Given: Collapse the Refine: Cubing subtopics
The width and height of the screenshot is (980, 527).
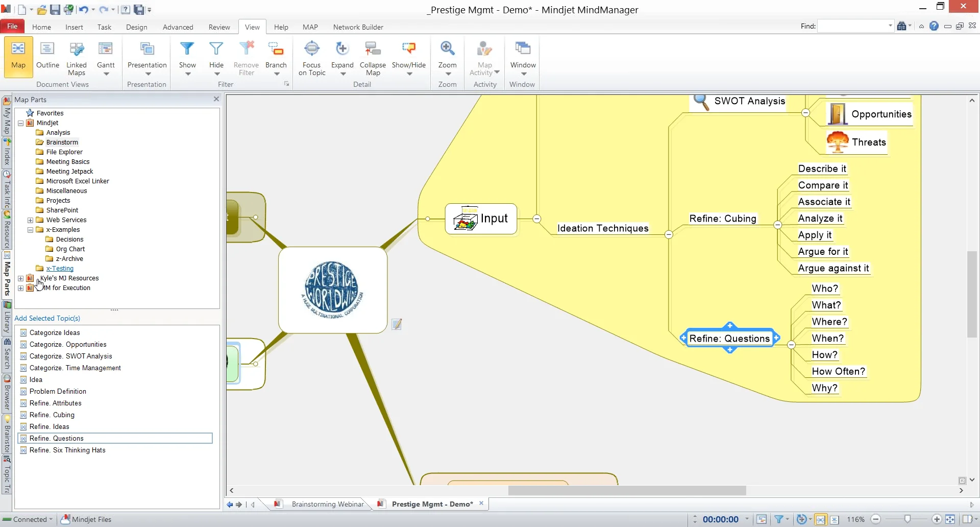Looking at the screenshot, I should click(778, 225).
